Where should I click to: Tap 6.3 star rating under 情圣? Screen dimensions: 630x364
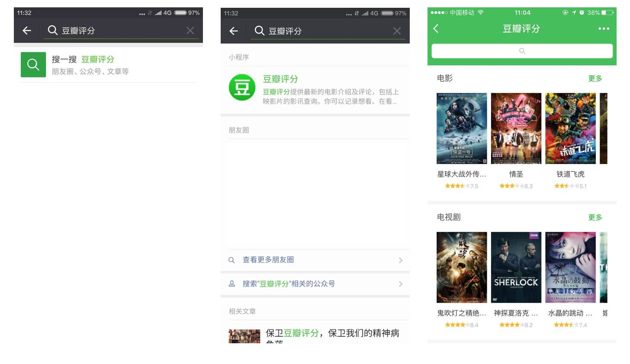pos(516,186)
